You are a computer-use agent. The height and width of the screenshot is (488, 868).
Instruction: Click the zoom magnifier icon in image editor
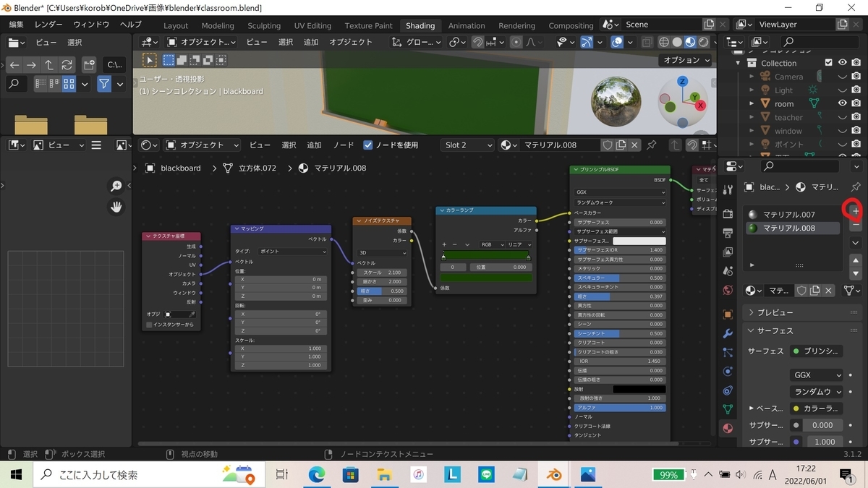pyautogui.click(x=116, y=187)
